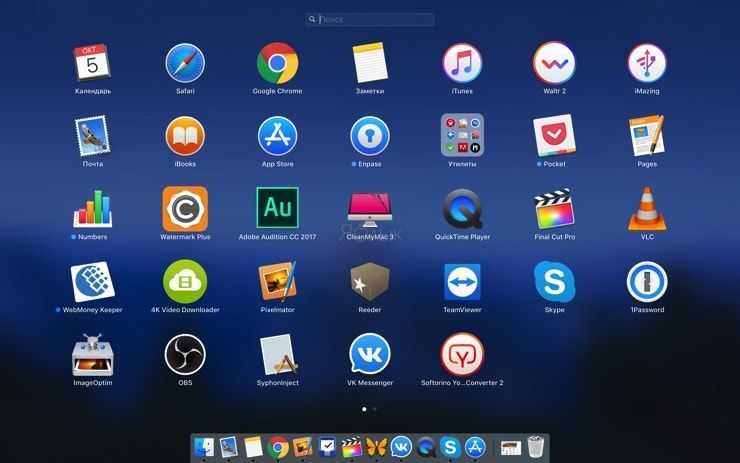This screenshot has width=740, height=463.
Task: Launch the Reeder app
Action: pos(370,282)
